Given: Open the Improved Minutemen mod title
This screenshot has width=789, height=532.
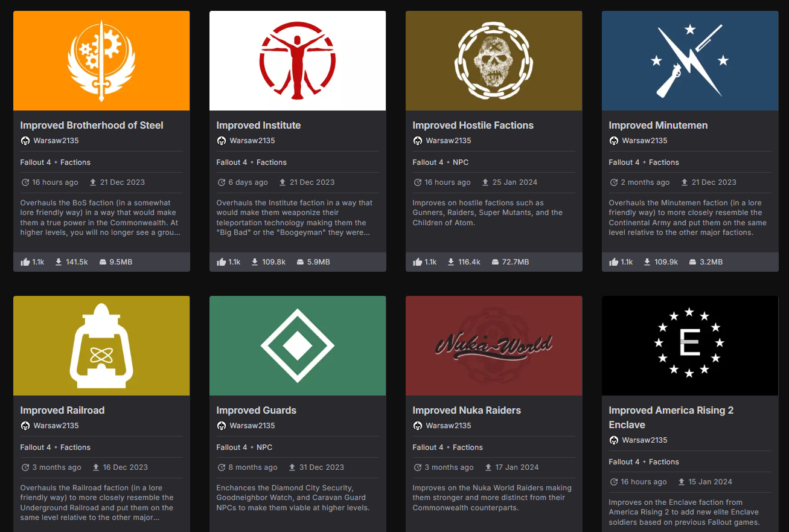Looking at the screenshot, I should [658, 126].
